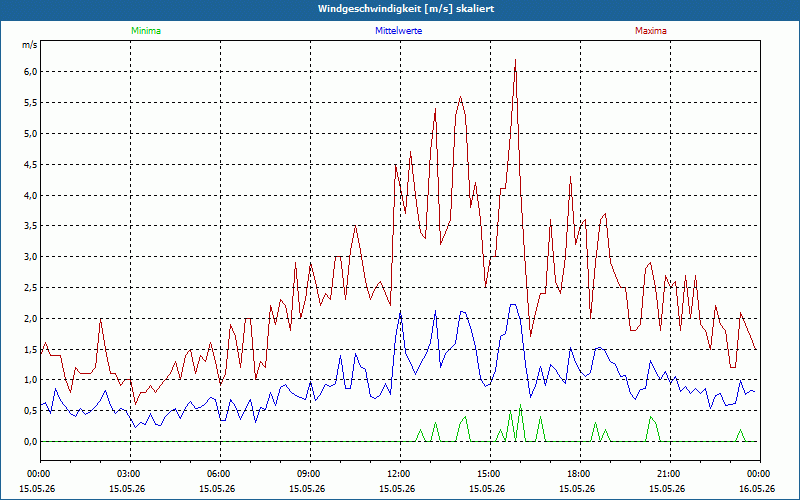Click the 15:00 time axis label

coord(490,474)
